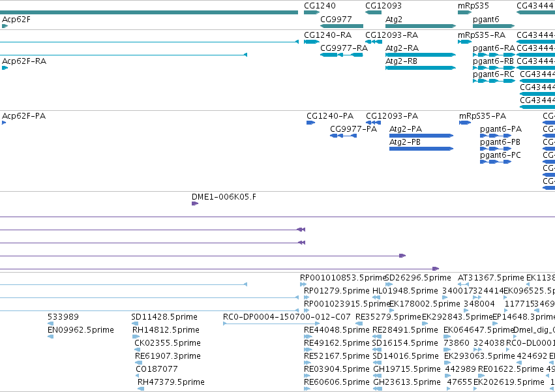Click the HL01948.5prime EST label
The height and width of the screenshot is (392, 555).
[x=405, y=291]
